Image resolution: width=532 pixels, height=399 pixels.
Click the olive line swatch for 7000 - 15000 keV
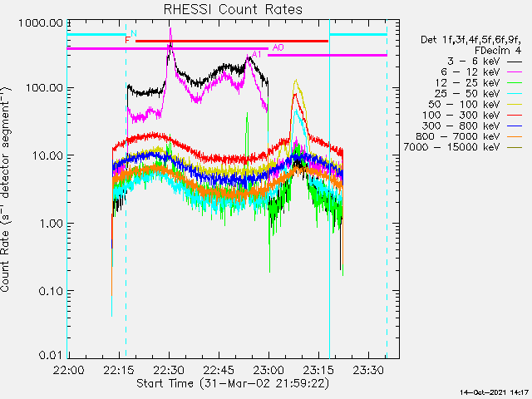515,147
